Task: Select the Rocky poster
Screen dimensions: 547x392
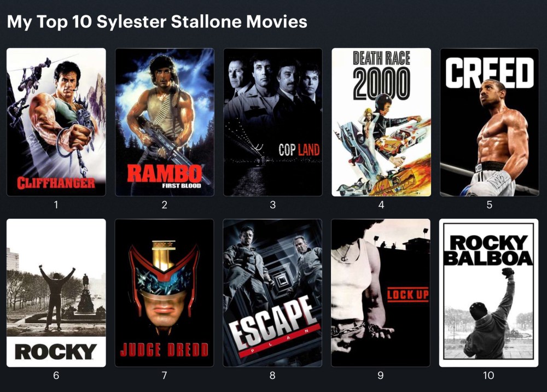Action: (x=56, y=293)
